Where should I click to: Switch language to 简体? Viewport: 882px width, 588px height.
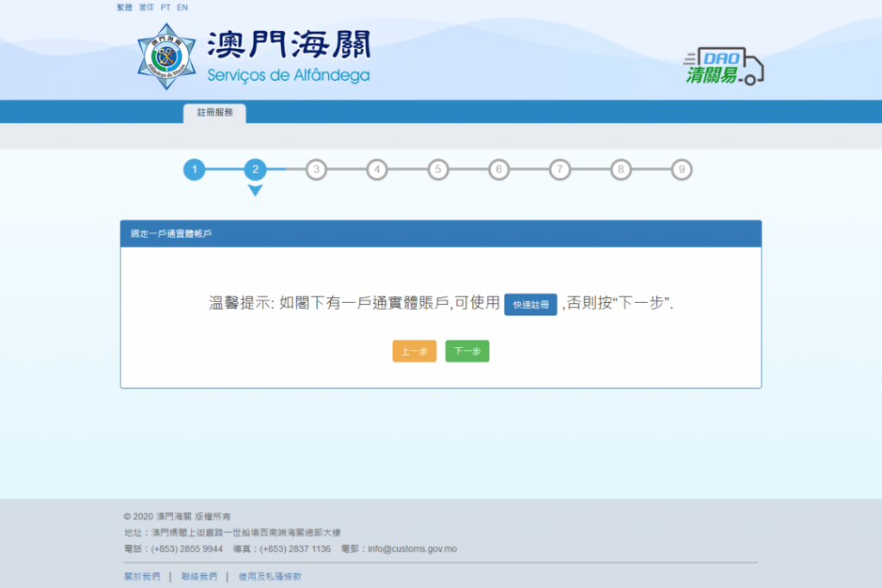pyautogui.click(x=146, y=7)
